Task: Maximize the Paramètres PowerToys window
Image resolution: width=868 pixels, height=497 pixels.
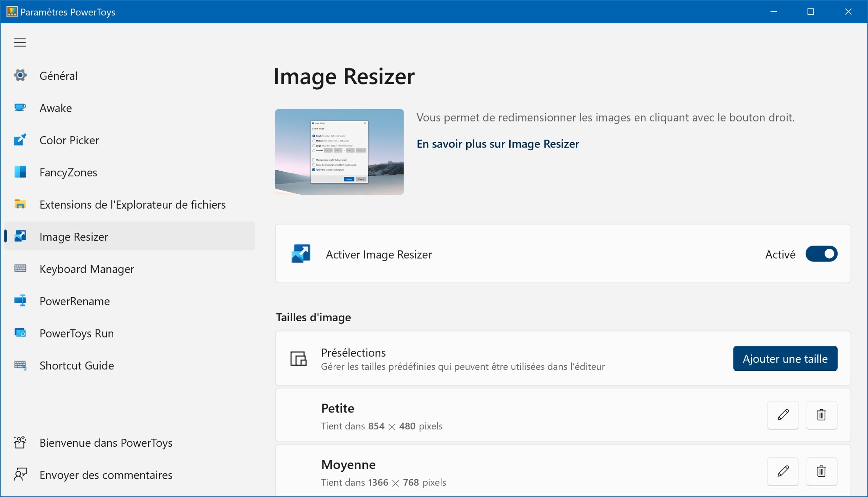Action: [x=811, y=12]
